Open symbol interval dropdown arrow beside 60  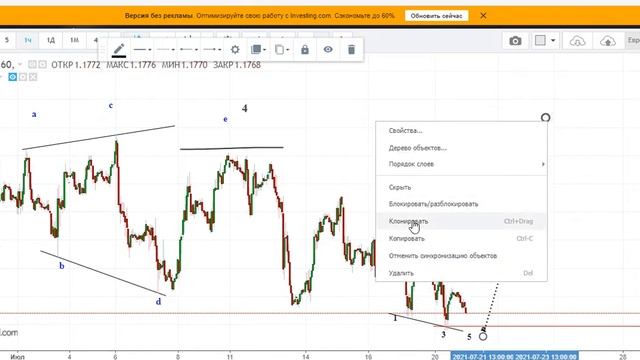tap(20, 64)
